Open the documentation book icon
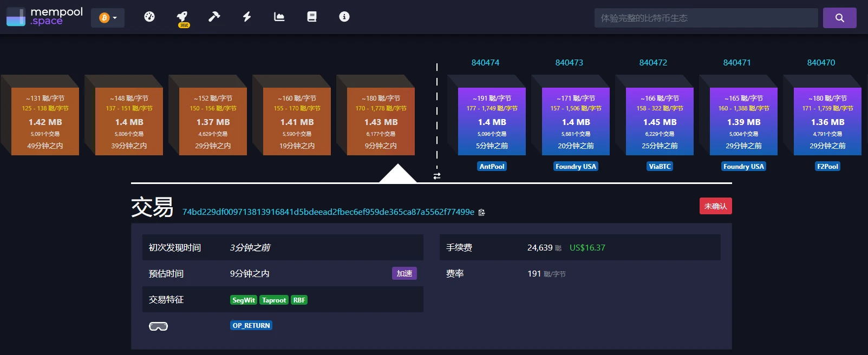 [312, 17]
